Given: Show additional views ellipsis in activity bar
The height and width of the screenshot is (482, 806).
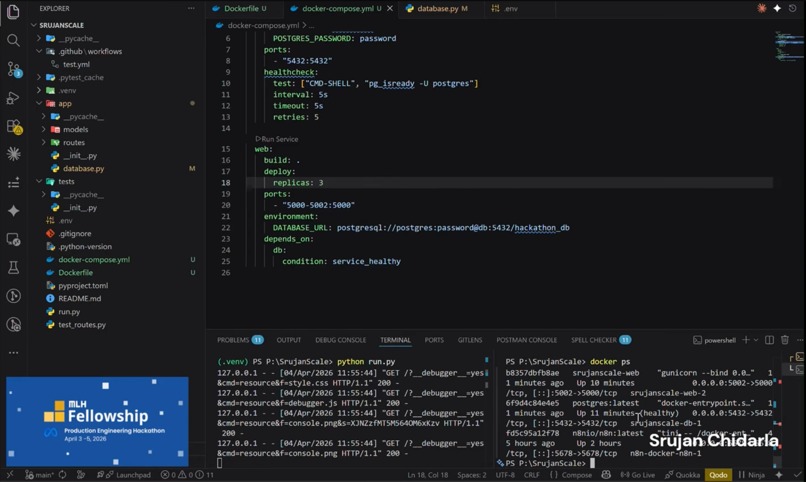Looking at the screenshot, I should click(x=13, y=353).
